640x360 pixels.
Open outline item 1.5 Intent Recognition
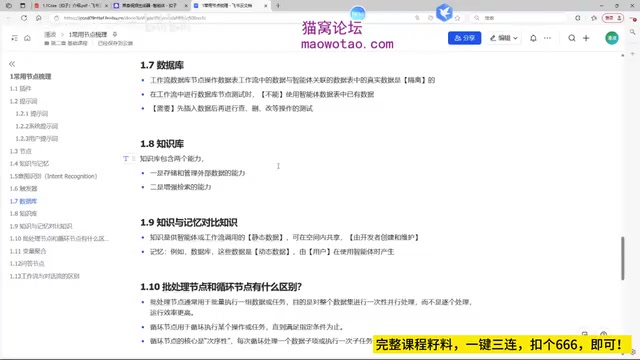click(53, 176)
